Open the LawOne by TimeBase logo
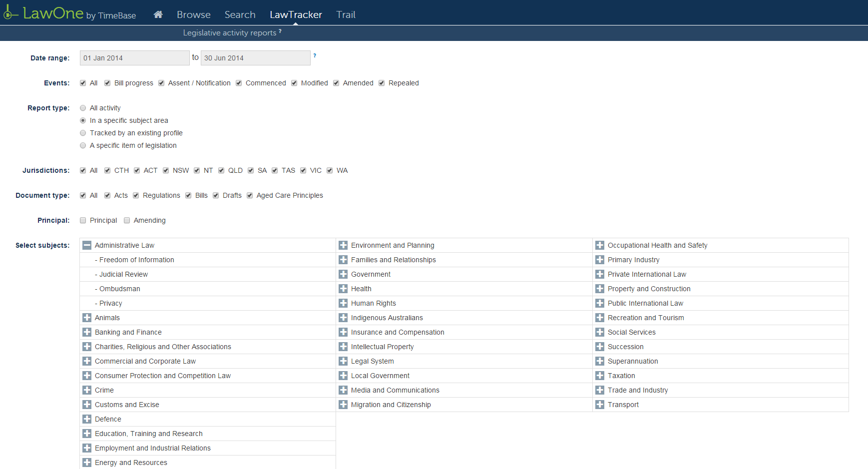Screen dimensions: 868x469 (x=70, y=13)
